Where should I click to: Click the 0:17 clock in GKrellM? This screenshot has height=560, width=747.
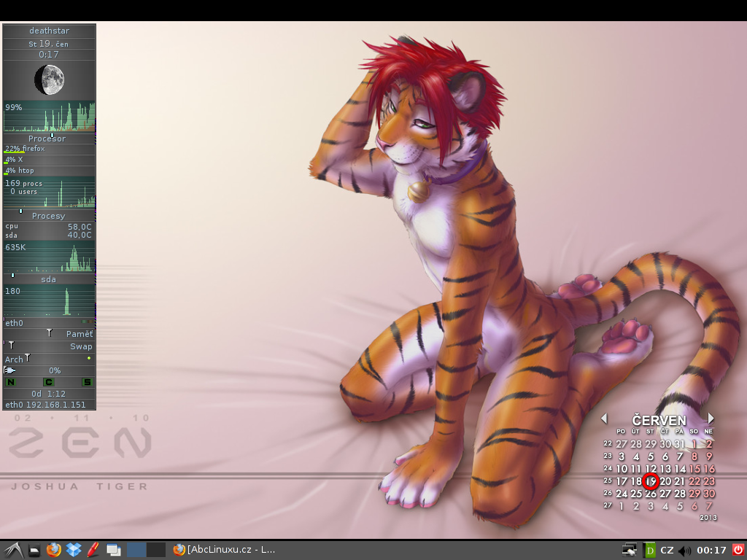point(49,54)
